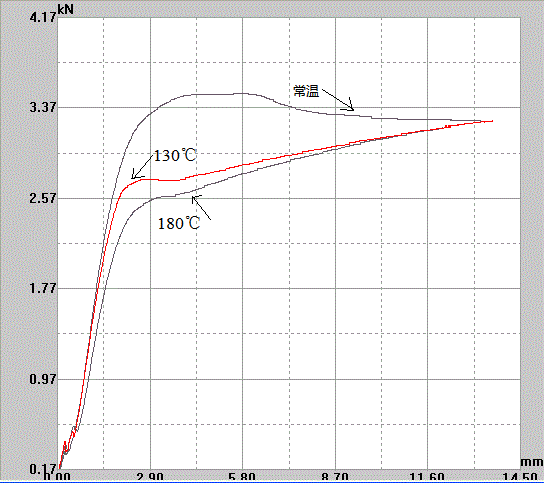Click the 11.60 x-axis value
Image resolution: width=544 pixels, height=483 pixels.
click(x=427, y=477)
